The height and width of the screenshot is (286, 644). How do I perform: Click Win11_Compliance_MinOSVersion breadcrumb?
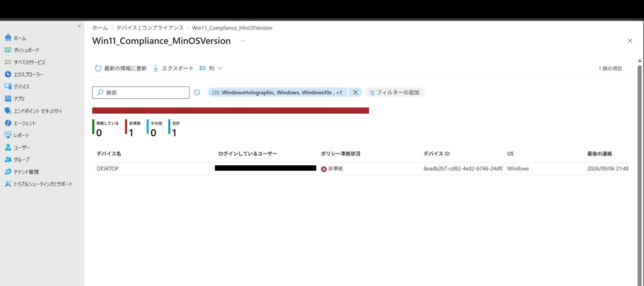tap(232, 27)
